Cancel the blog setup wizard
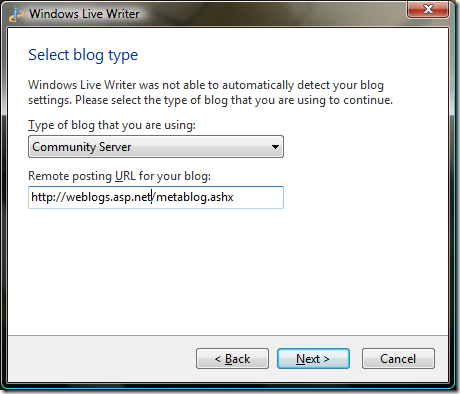This screenshot has height=394, width=460. pos(398,359)
